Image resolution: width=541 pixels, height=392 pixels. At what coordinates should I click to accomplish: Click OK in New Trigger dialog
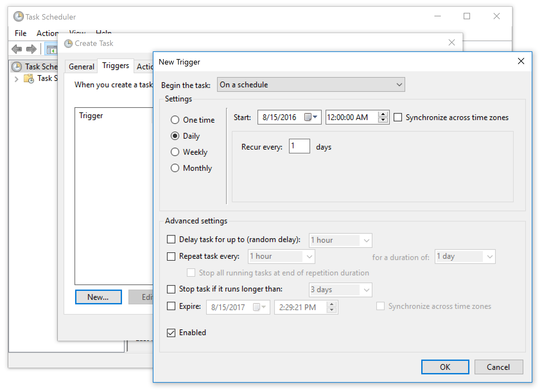click(x=445, y=367)
